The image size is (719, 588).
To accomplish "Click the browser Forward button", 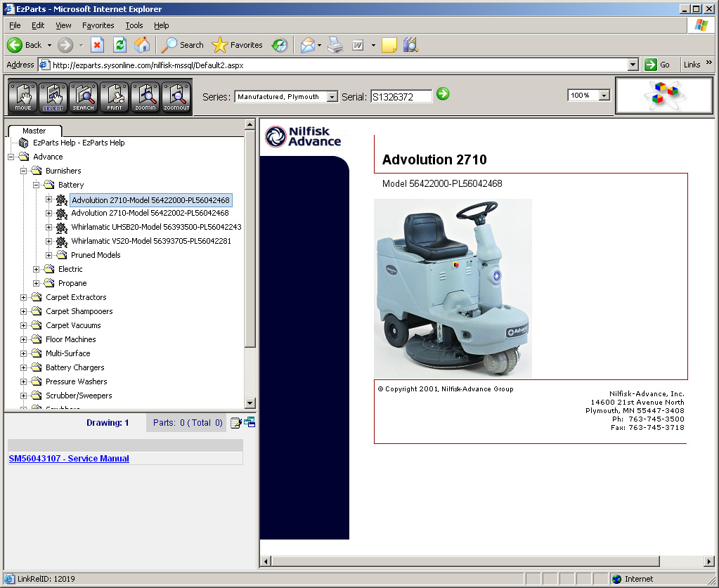I will pos(65,45).
